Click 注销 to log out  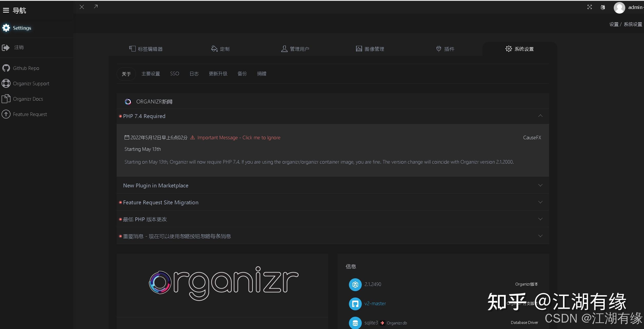pyautogui.click(x=19, y=47)
